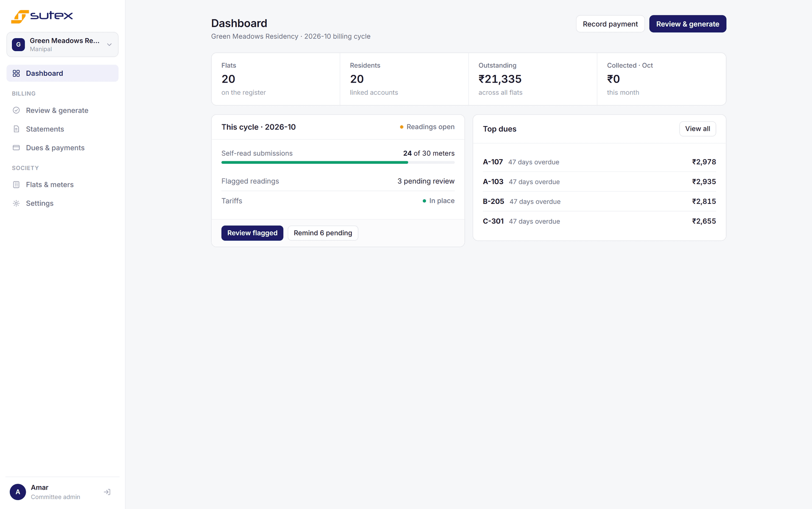Click the Outstanding ₹21,335 value
Screen dimensions: 812x509
tap(500, 79)
